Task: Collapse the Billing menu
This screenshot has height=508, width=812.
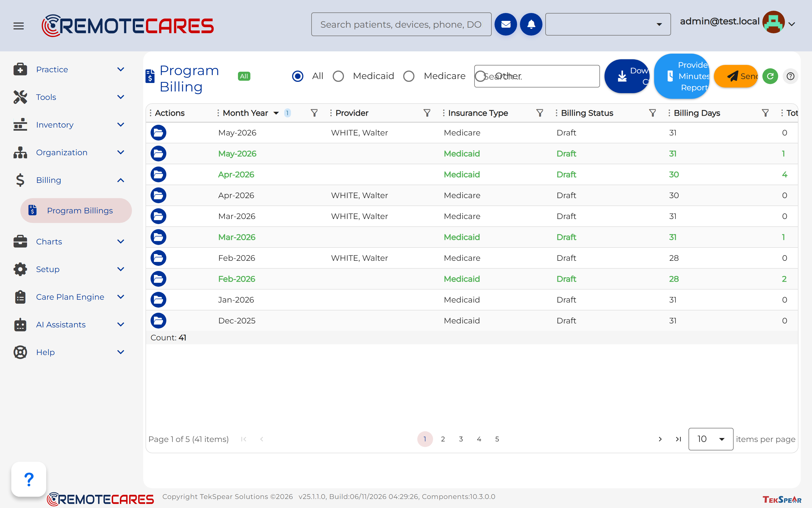Action: coord(69,180)
